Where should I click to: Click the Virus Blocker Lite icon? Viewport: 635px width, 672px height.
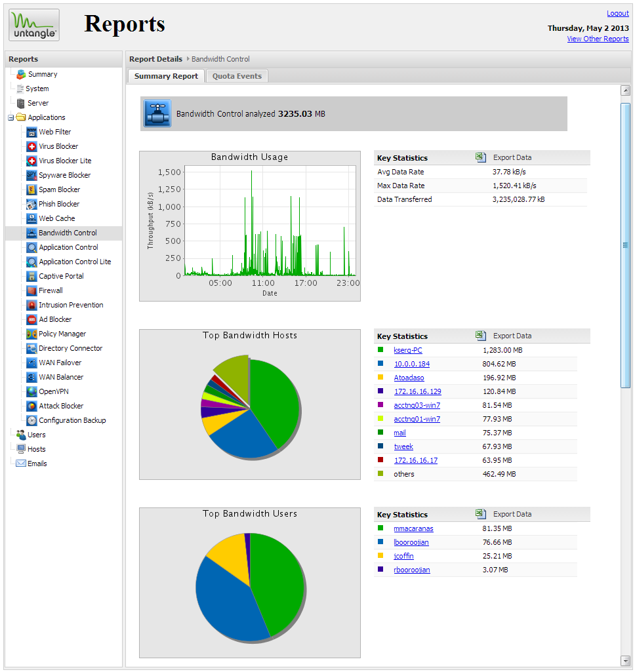pyautogui.click(x=31, y=161)
